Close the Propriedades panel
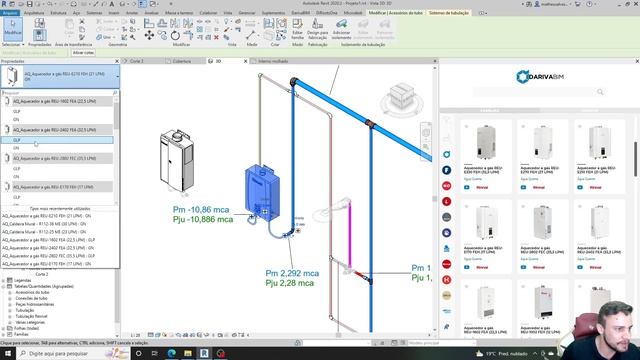The image size is (640, 360). [117, 61]
